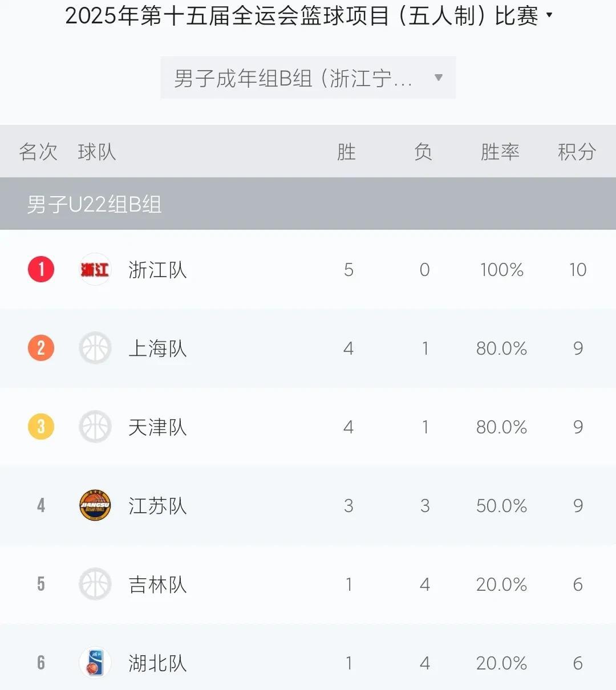Open the 浙江队 team name link
616x690 pixels.
coord(157,270)
